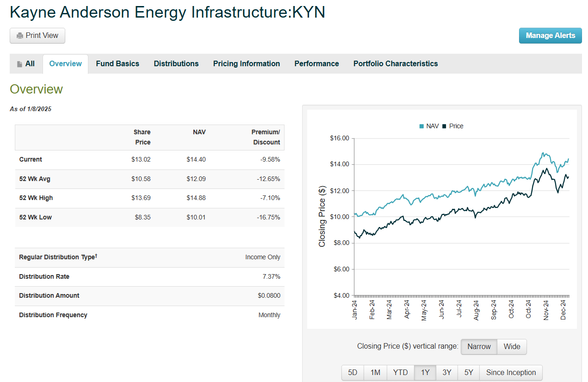Image resolution: width=588 pixels, height=382 pixels.
Task: Select the 5D chart period
Action: click(x=353, y=372)
